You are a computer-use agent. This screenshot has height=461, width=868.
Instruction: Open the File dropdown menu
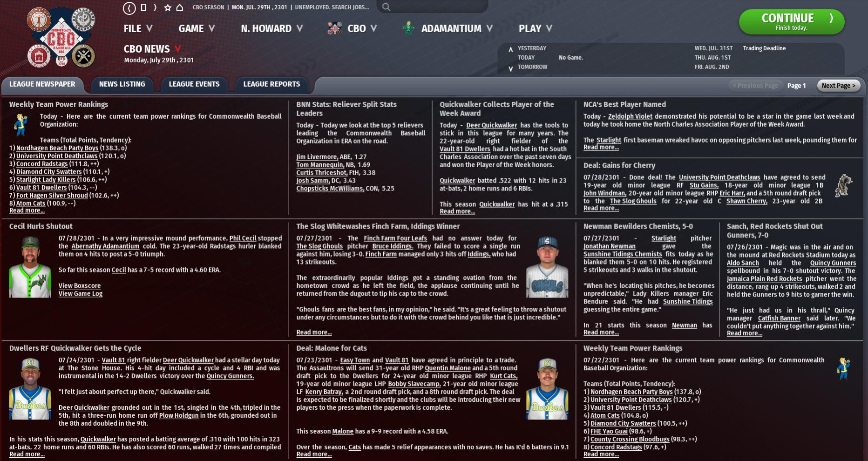[138, 28]
